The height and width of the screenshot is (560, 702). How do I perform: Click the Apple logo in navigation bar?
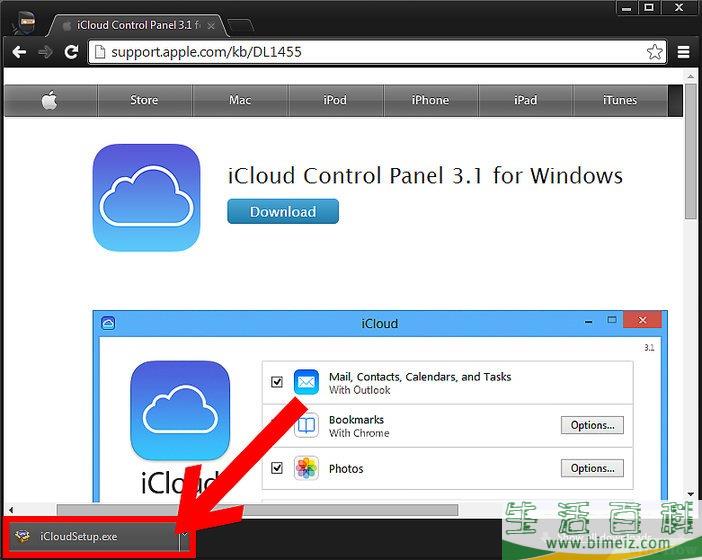point(50,100)
